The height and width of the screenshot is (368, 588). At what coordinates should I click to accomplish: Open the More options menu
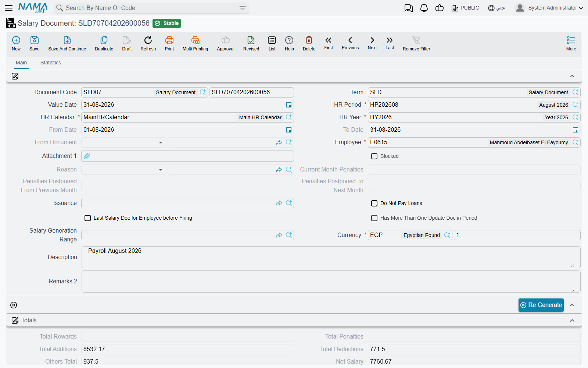pos(571,43)
